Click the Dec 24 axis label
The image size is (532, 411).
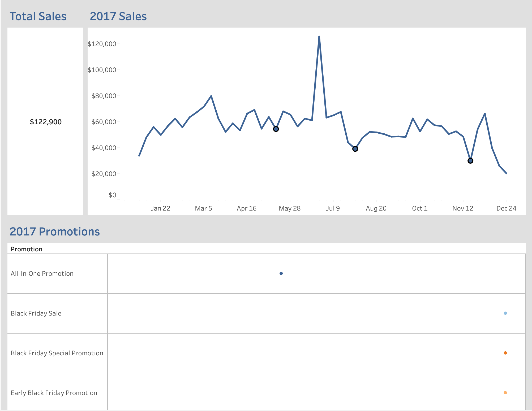click(506, 208)
